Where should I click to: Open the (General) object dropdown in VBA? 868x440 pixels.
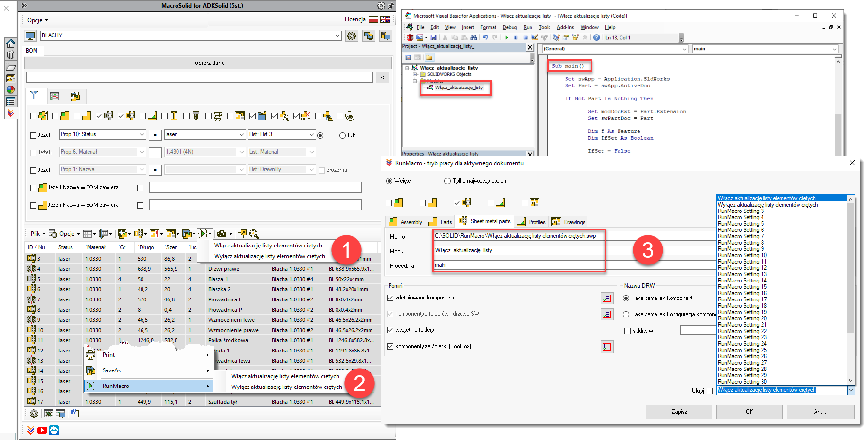click(x=684, y=49)
